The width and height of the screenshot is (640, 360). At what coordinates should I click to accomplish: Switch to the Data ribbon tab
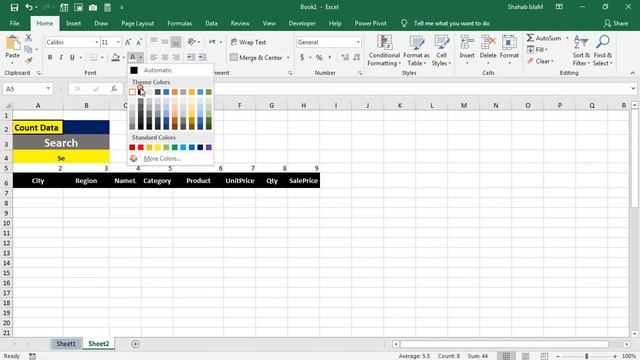(211, 23)
